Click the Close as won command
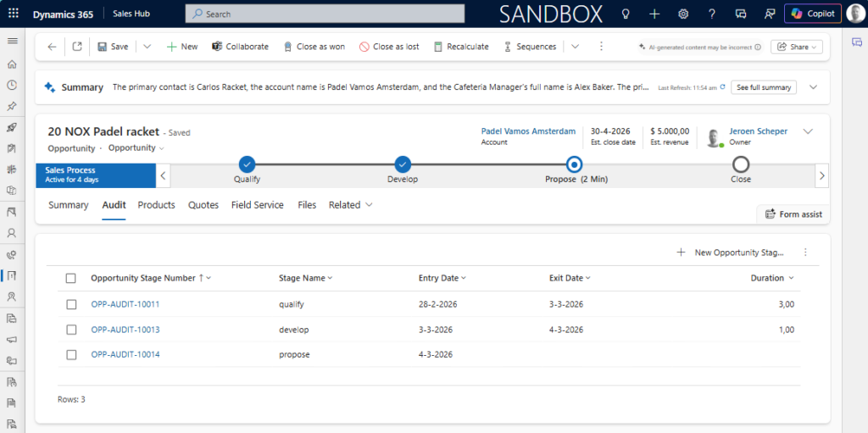Image resolution: width=868 pixels, height=433 pixels. [314, 47]
